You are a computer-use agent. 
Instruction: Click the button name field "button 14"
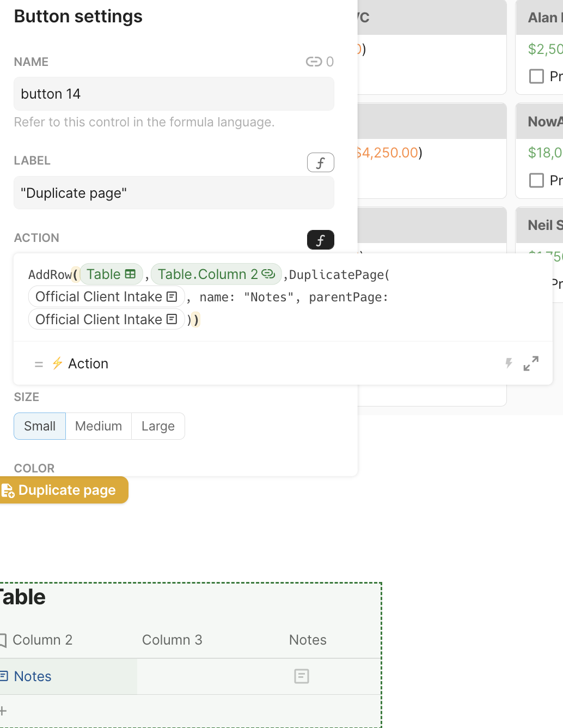click(x=174, y=94)
